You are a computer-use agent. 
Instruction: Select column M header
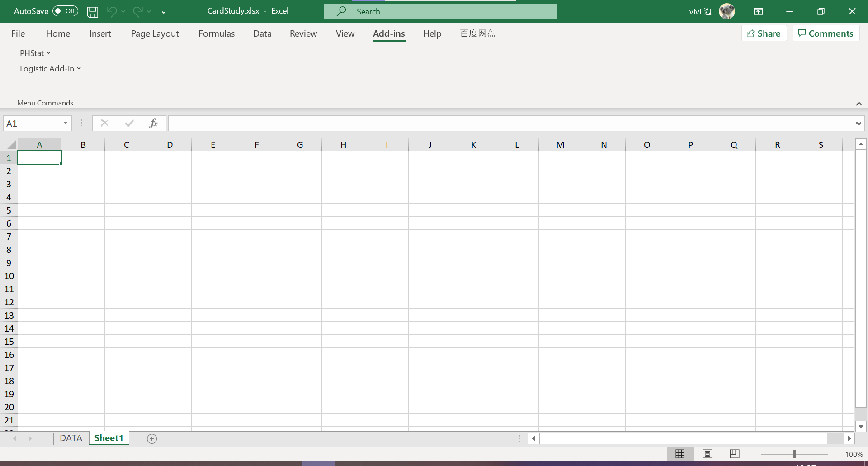(x=560, y=145)
